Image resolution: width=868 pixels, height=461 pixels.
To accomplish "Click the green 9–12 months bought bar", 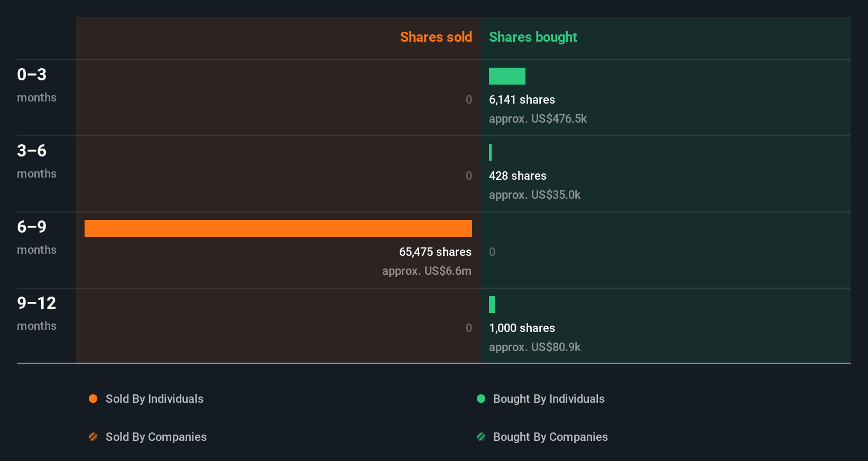I will pyautogui.click(x=492, y=305).
